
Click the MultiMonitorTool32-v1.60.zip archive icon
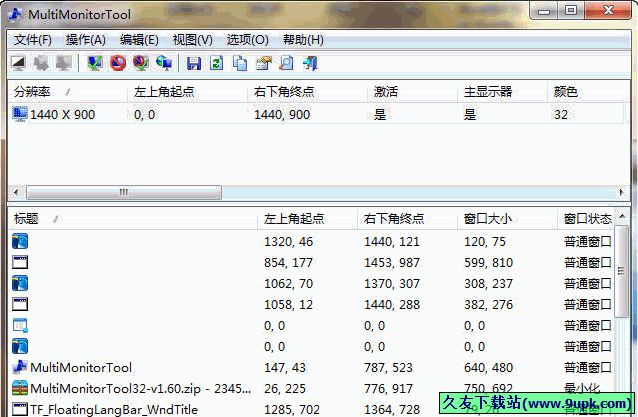[x=20, y=389]
